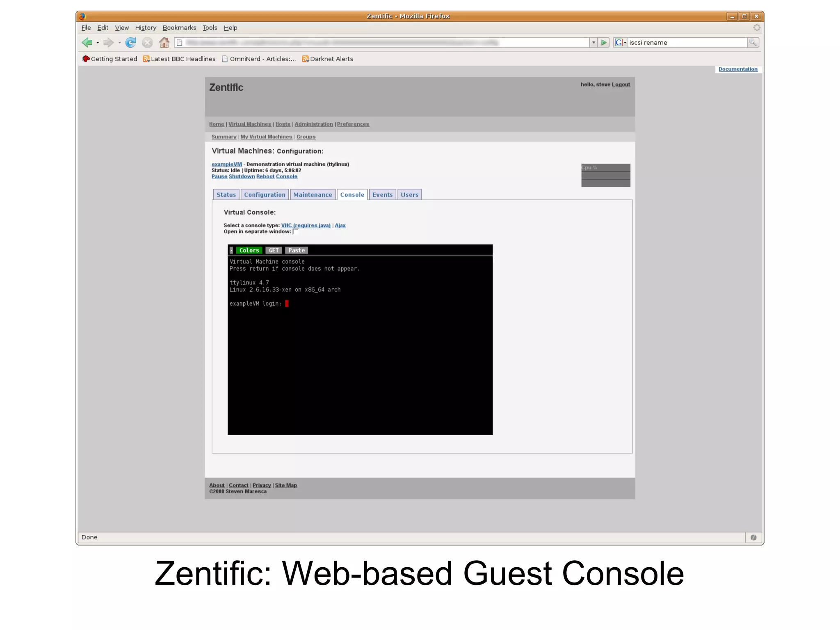
Task: Click the green Go arrow button
Action: coord(604,42)
